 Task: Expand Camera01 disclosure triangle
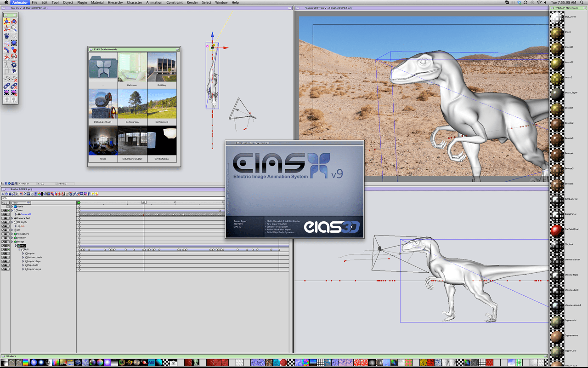pyautogui.click(x=16, y=214)
